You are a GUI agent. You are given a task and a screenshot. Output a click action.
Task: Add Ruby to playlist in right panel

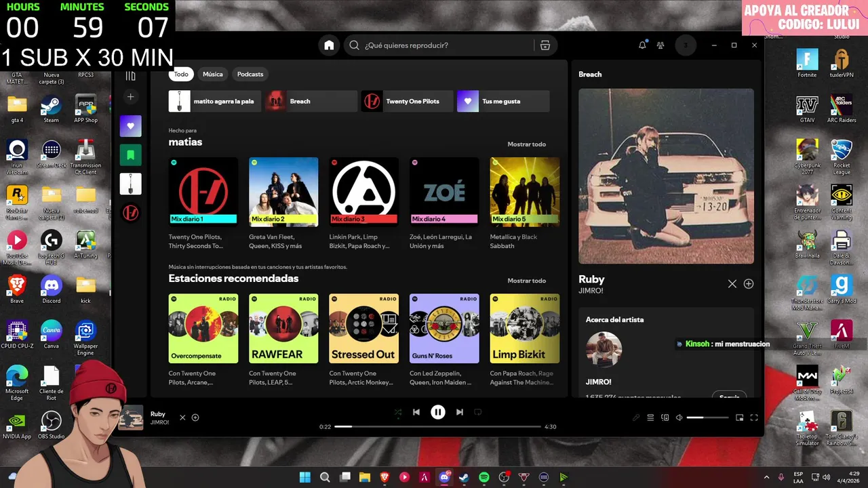(749, 284)
